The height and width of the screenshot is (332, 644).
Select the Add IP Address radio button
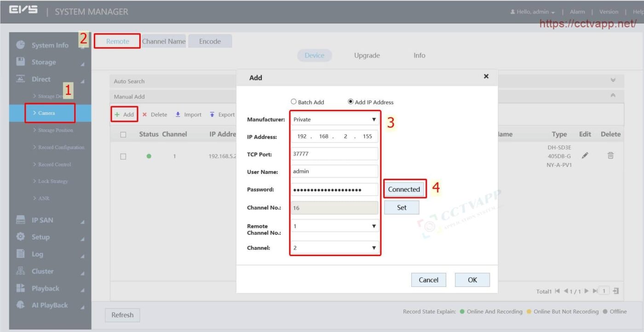[x=350, y=102]
